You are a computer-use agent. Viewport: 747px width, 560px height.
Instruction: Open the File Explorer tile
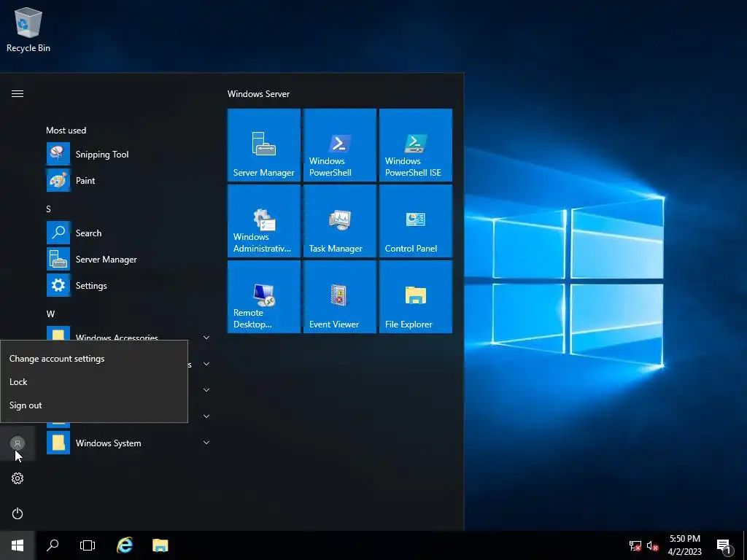tap(415, 297)
